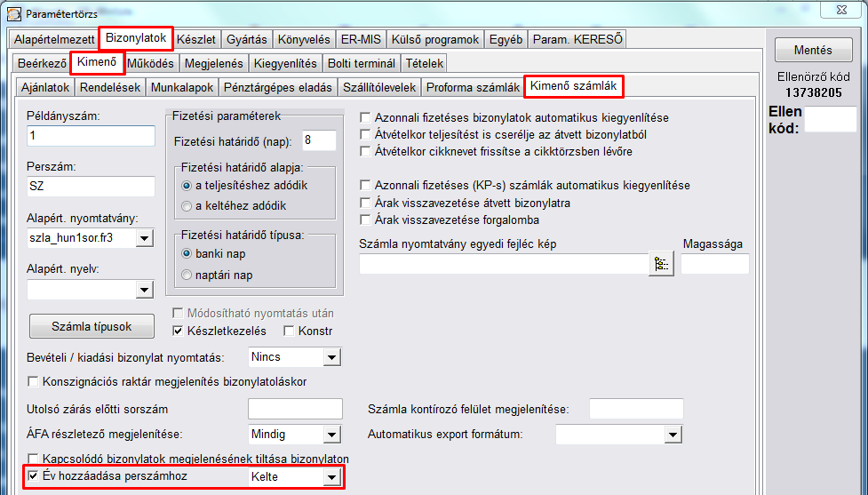Viewport: 868px width, 495px height.
Task: Enable Konszignációs raktár megjelenítés bizonylatoláskor
Action: (33, 381)
